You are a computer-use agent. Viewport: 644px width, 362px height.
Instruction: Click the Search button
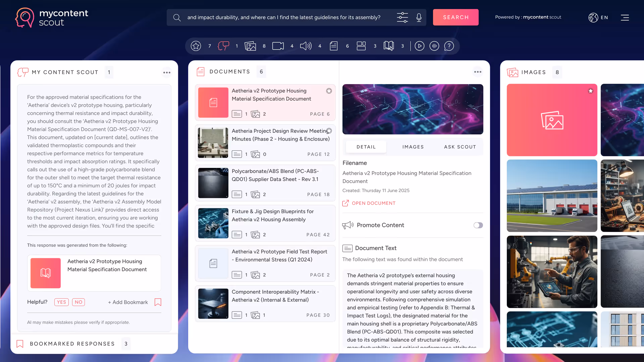click(455, 17)
